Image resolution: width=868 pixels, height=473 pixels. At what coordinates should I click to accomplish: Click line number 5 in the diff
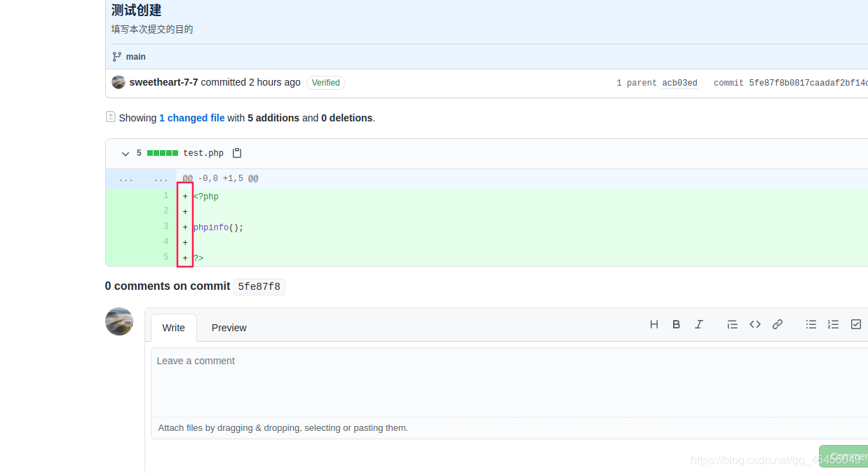[166, 258]
